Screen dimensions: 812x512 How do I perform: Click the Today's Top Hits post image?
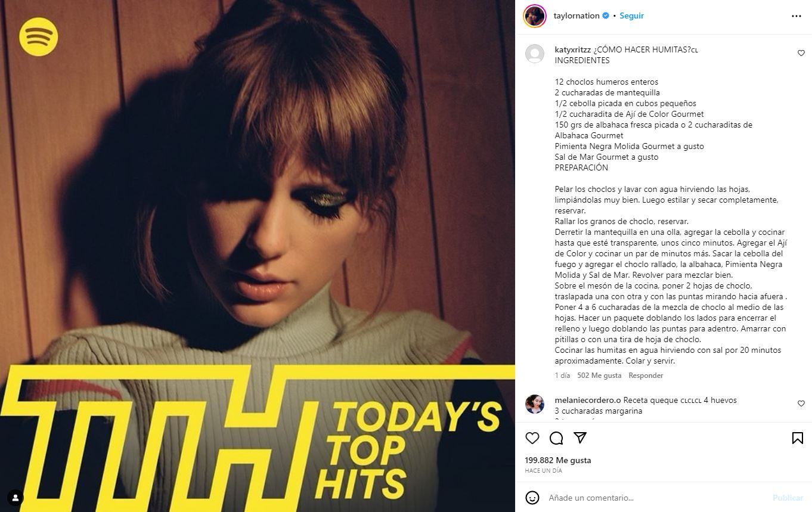click(x=258, y=256)
